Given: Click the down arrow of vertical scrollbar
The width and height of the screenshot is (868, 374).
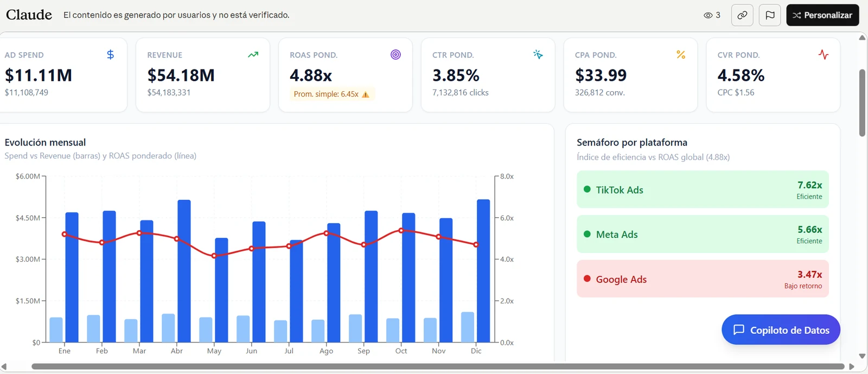Looking at the screenshot, I should pos(862,356).
